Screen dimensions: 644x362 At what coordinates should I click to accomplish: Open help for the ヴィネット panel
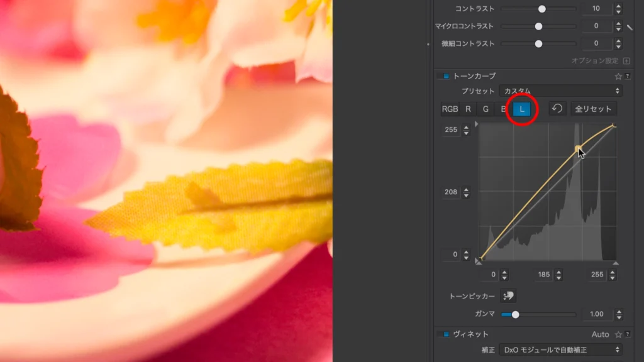[628, 334]
